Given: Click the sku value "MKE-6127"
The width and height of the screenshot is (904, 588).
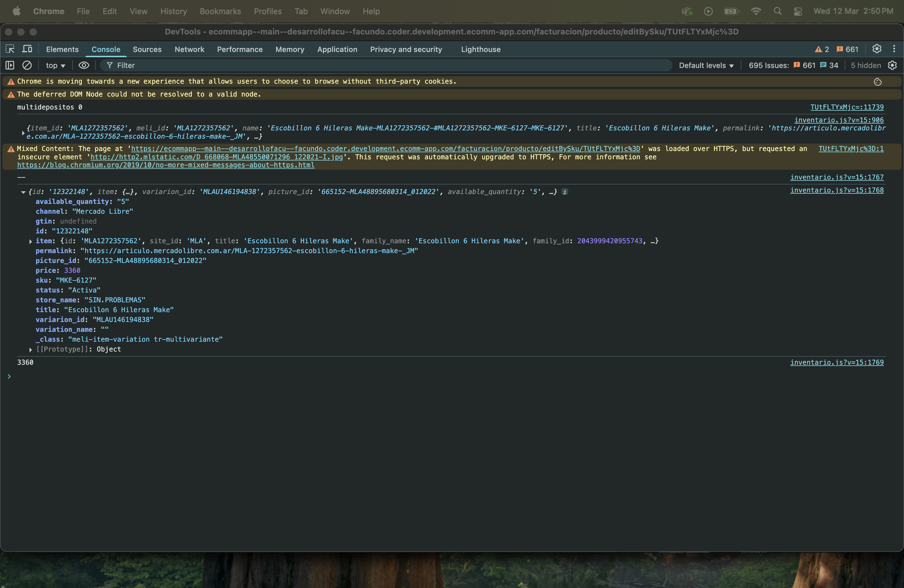Looking at the screenshot, I should (x=76, y=280).
